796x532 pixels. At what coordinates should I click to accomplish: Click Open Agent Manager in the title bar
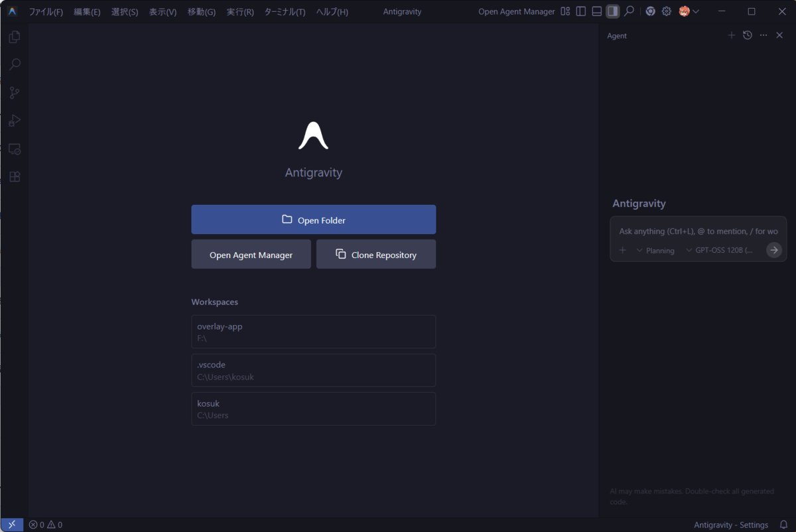click(x=517, y=11)
